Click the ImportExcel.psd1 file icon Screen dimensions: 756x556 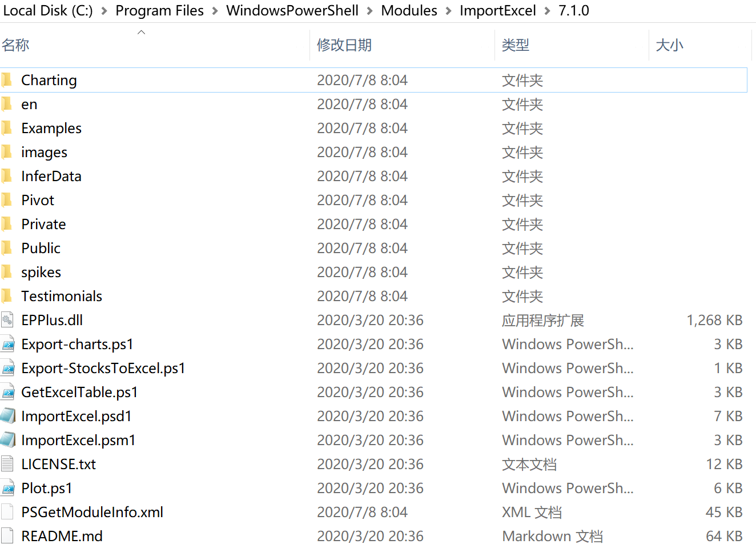[8, 416]
